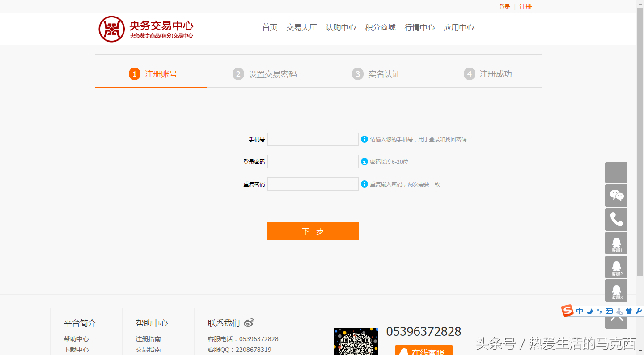This screenshot has width=644, height=355.
Task: Click the 央务交易中心 logo
Action: [146, 29]
